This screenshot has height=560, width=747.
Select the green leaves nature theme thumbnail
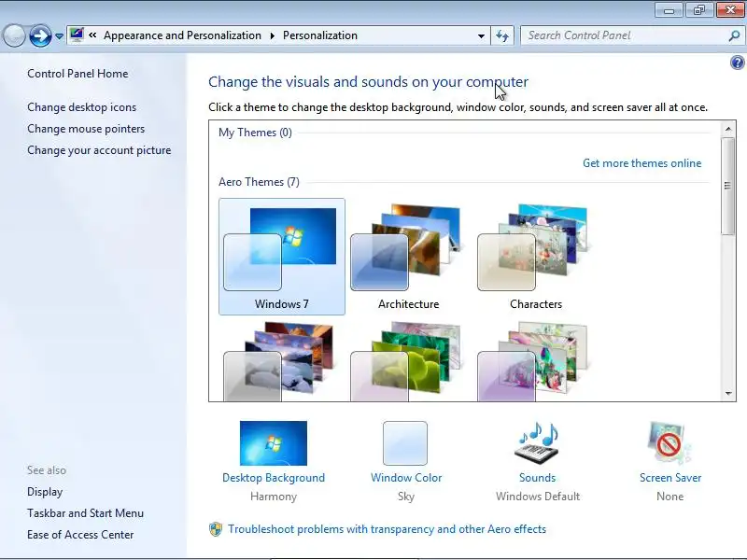click(x=408, y=361)
